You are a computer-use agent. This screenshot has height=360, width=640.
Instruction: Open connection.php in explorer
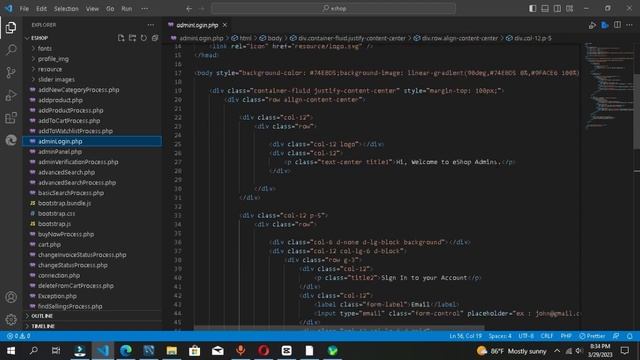pos(59,276)
